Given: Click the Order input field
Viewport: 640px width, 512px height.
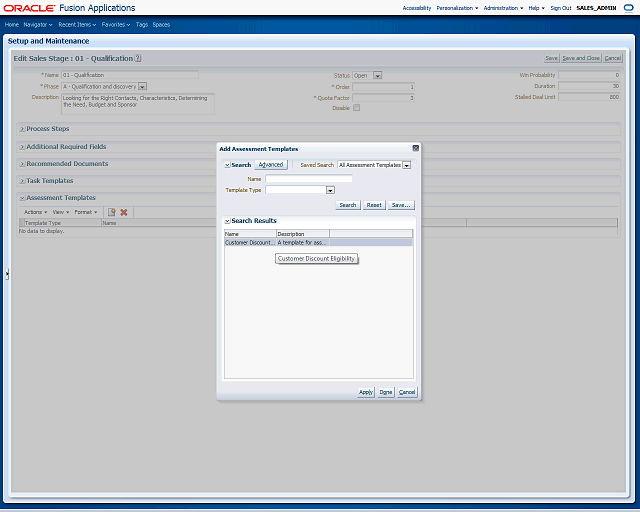Looking at the screenshot, I should [x=384, y=87].
